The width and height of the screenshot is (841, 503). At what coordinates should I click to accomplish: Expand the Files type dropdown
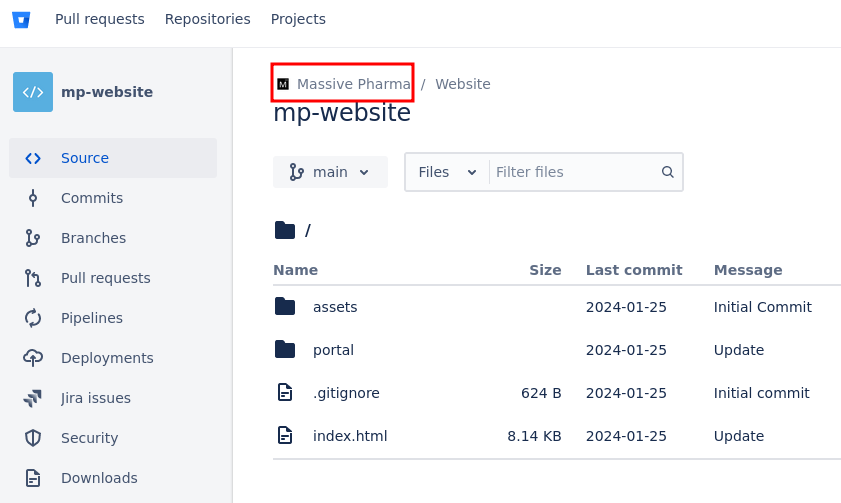coord(447,172)
